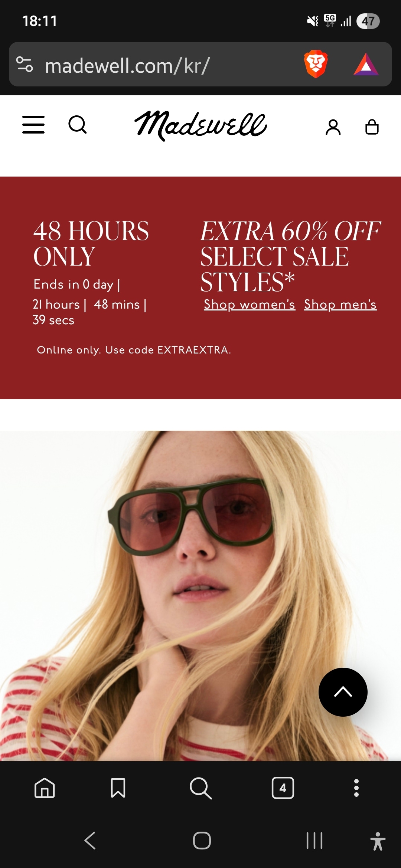Screen dimensions: 401x868
Task: Open bookmarks from bottom toolbar
Action: (x=118, y=788)
